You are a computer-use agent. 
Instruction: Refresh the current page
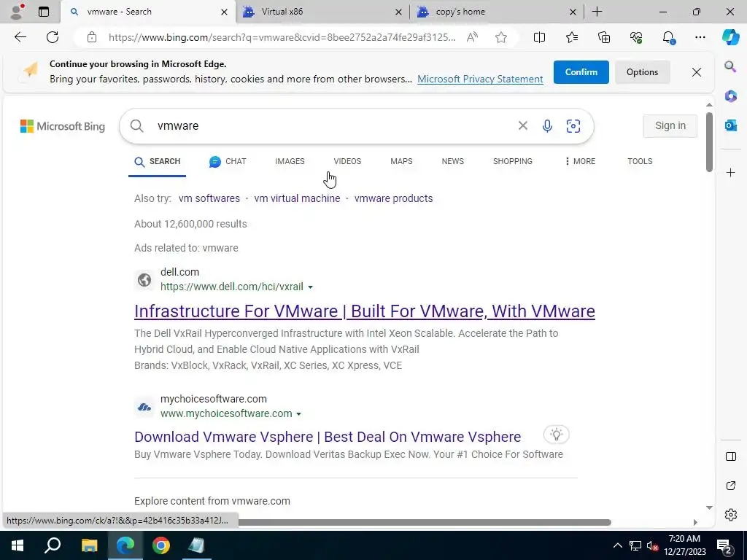(53, 37)
